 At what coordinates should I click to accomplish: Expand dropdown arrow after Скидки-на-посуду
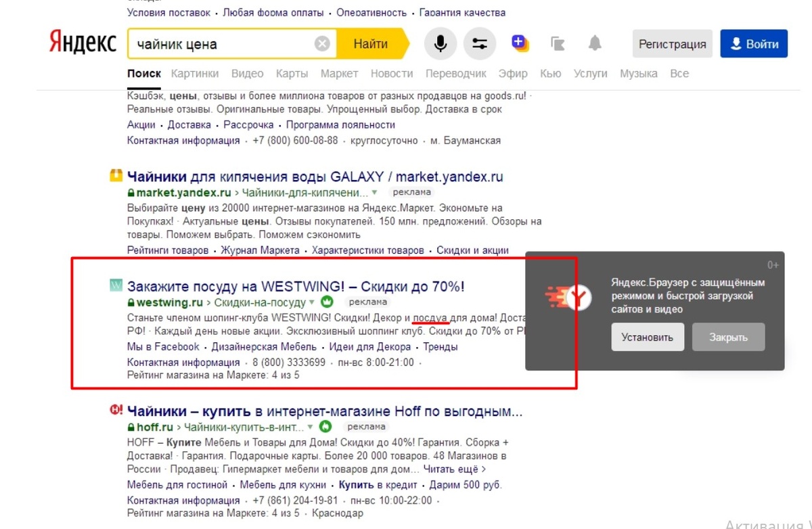tap(312, 302)
